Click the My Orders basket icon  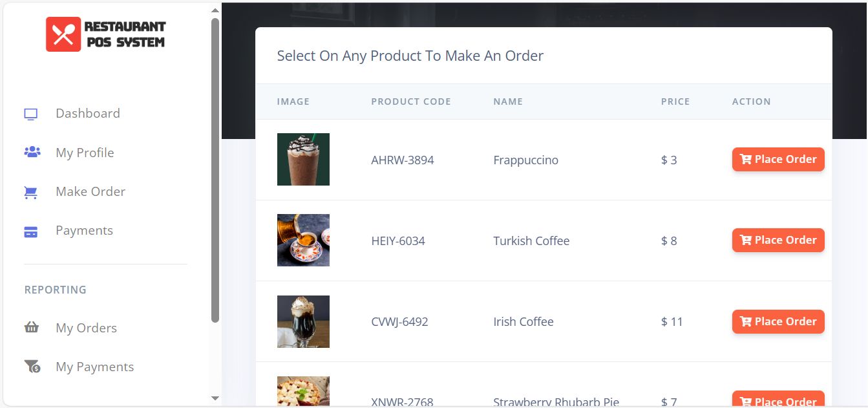[x=32, y=328]
